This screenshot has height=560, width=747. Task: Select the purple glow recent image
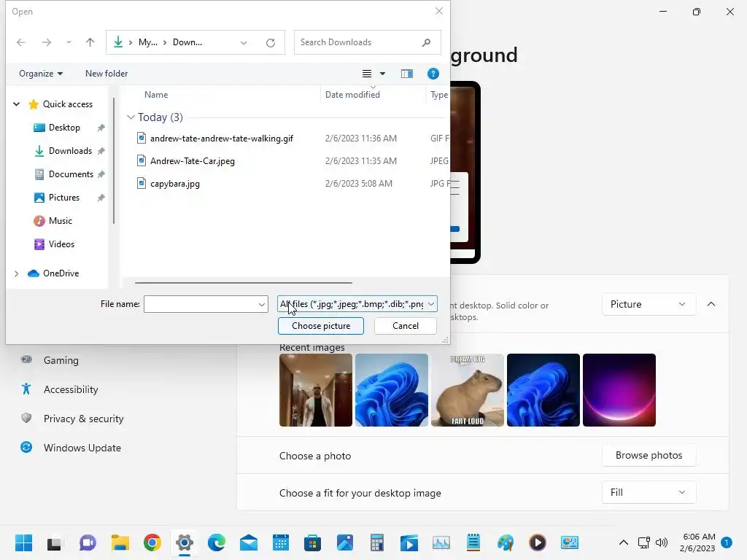(619, 390)
